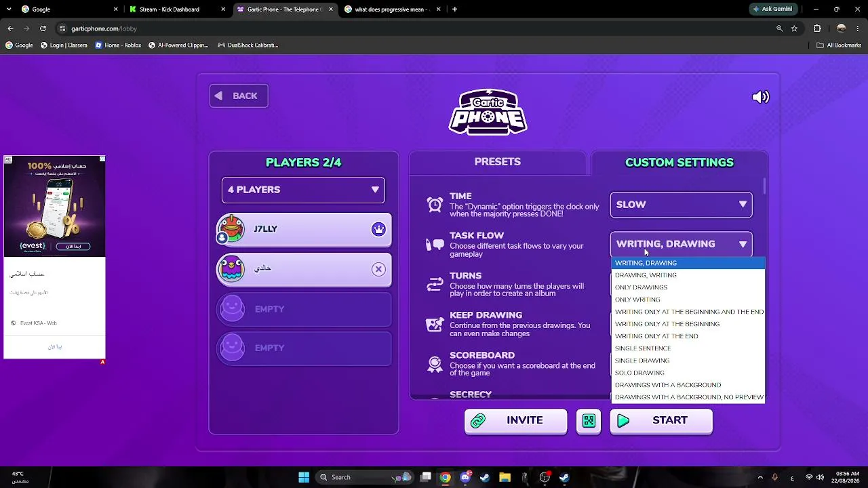Click the Keep Drawing setting icon

click(435, 324)
